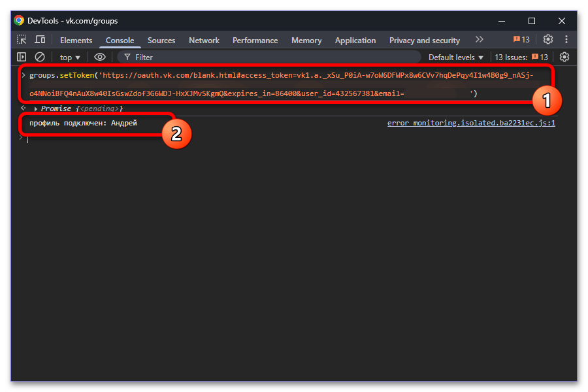
Task: Open console settings gear
Action: [x=564, y=57]
